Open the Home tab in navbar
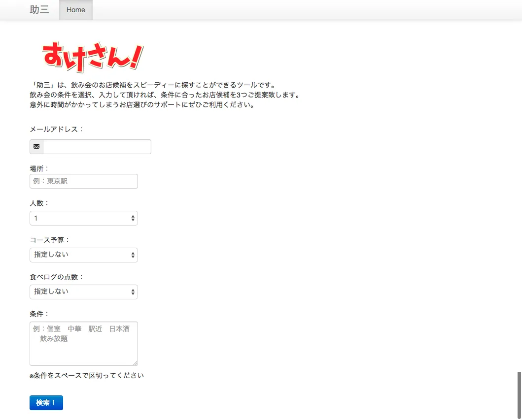 click(76, 10)
